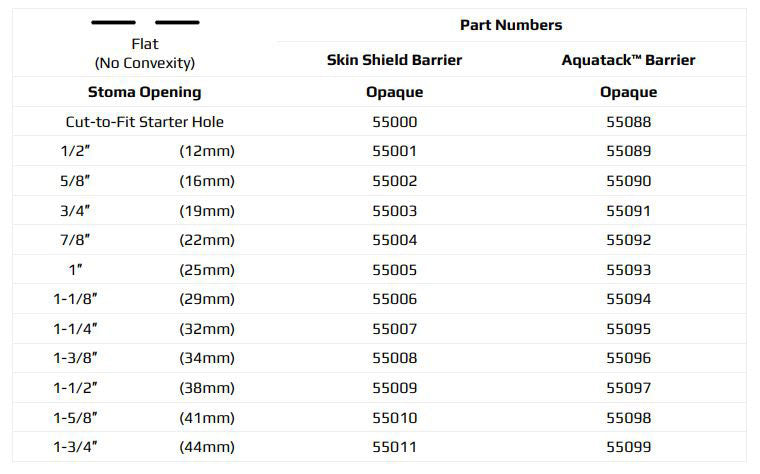760x474 pixels.
Task: Click the (41mm) size cell
Action: [207, 418]
